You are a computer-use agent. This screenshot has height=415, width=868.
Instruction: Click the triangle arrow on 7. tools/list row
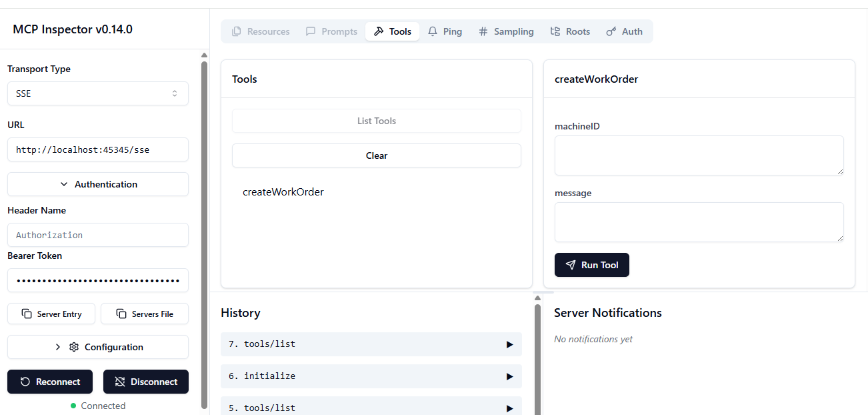click(509, 344)
